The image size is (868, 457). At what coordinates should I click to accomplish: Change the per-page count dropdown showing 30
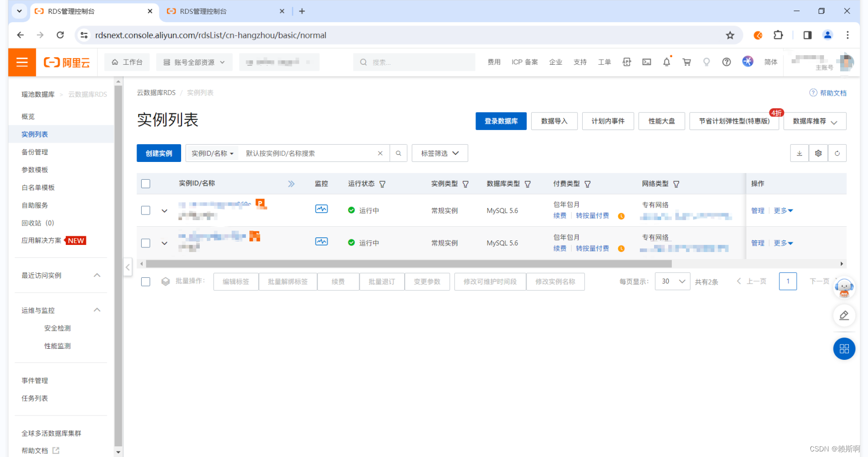pos(673,281)
